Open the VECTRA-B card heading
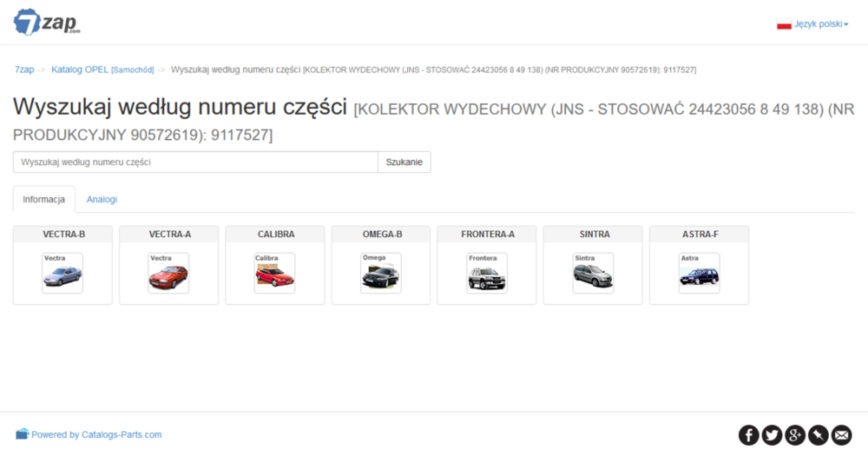The width and height of the screenshot is (868, 450). (x=63, y=235)
